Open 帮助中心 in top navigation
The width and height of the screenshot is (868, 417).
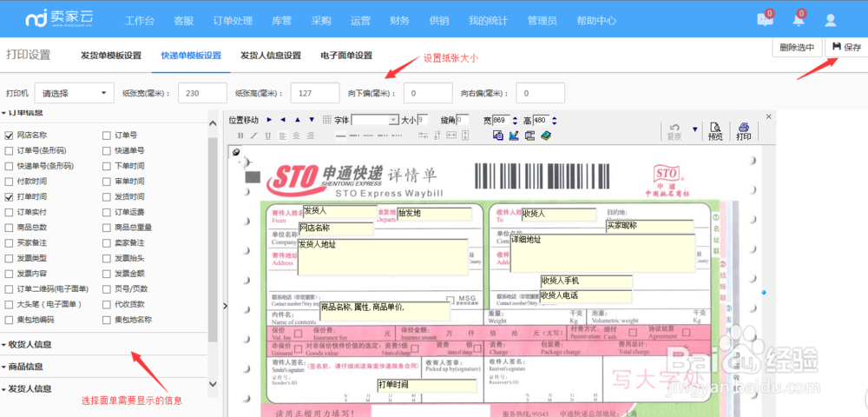tap(596, 21)
